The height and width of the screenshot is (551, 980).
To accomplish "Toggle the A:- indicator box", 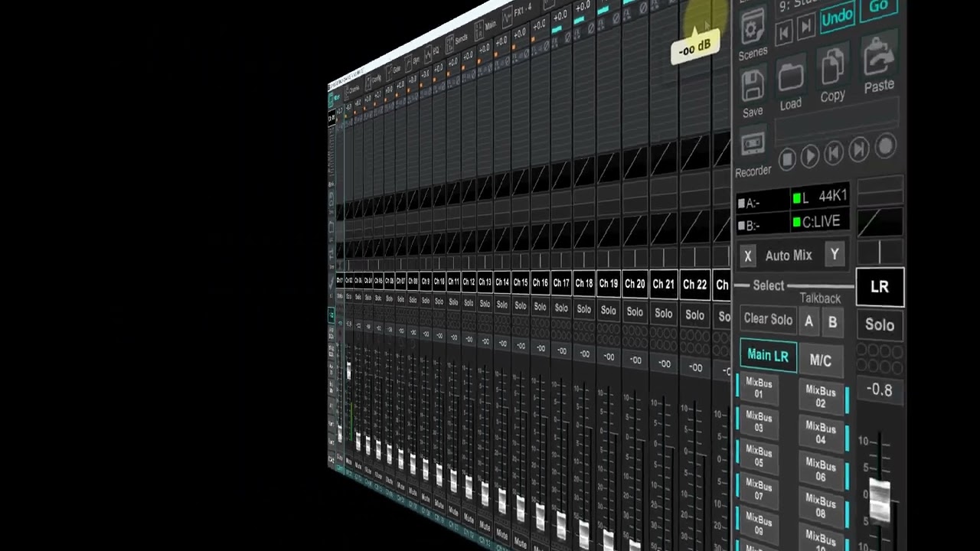I will [x=741, y=204].
